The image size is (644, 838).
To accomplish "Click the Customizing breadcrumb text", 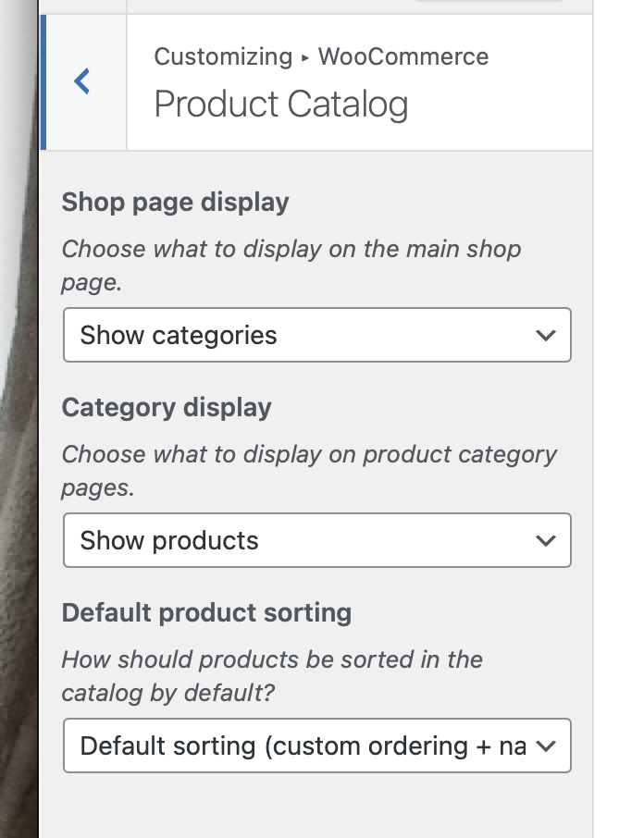I will [223, 57].
